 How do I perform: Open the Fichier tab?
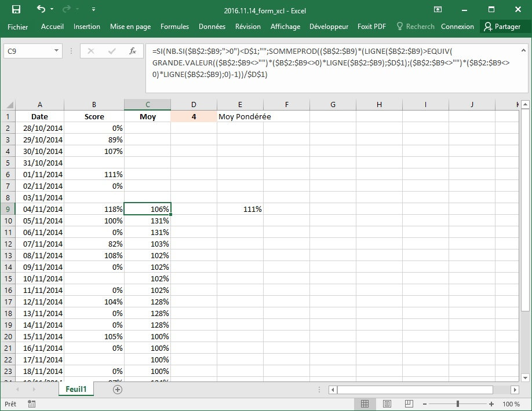tap(17, 27)
